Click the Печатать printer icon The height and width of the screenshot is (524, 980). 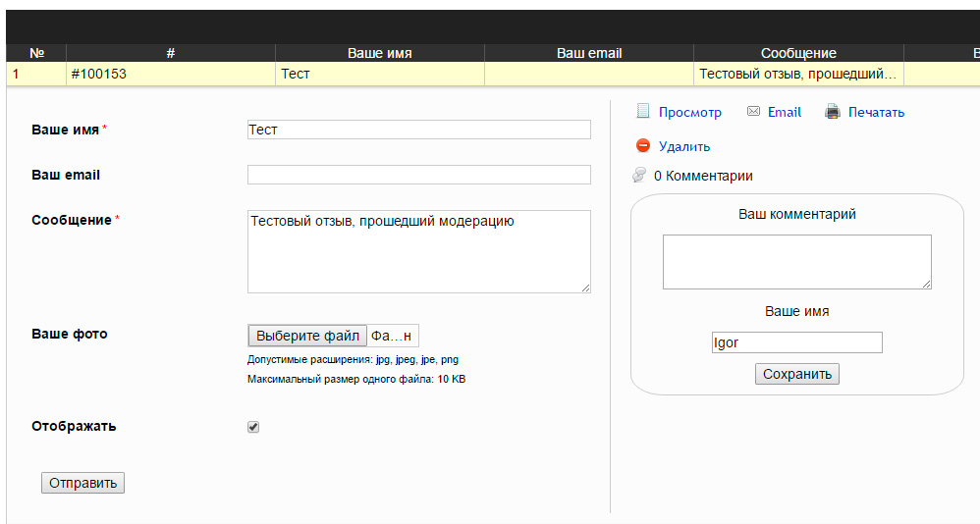(833, 112)
